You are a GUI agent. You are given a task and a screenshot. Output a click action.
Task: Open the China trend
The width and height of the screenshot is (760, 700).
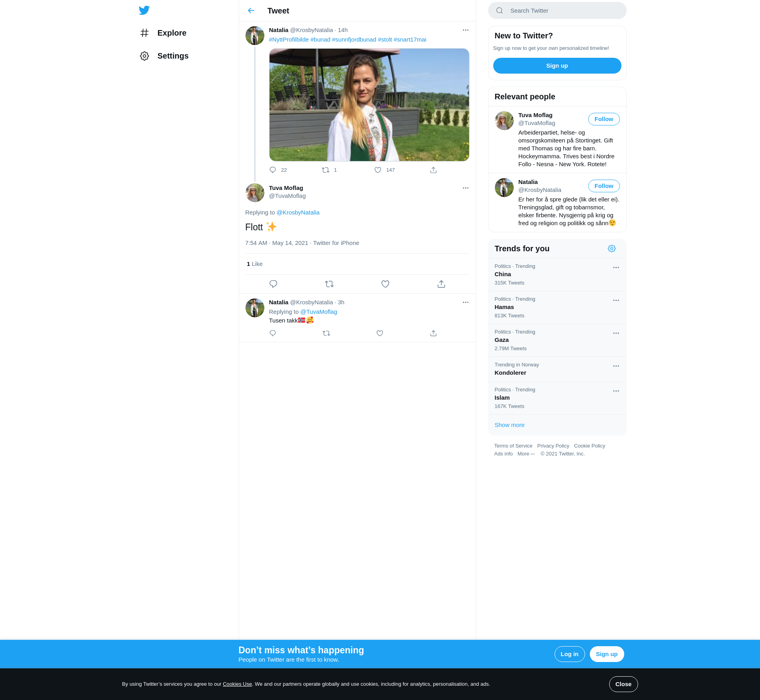557,275
